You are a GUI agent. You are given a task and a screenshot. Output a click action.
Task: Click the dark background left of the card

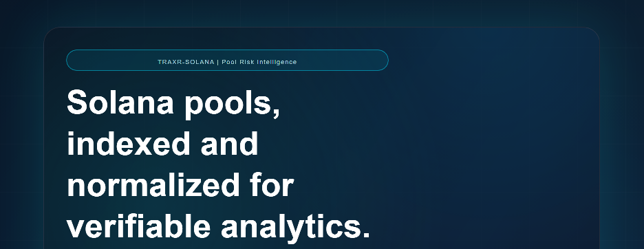[21, 136]
